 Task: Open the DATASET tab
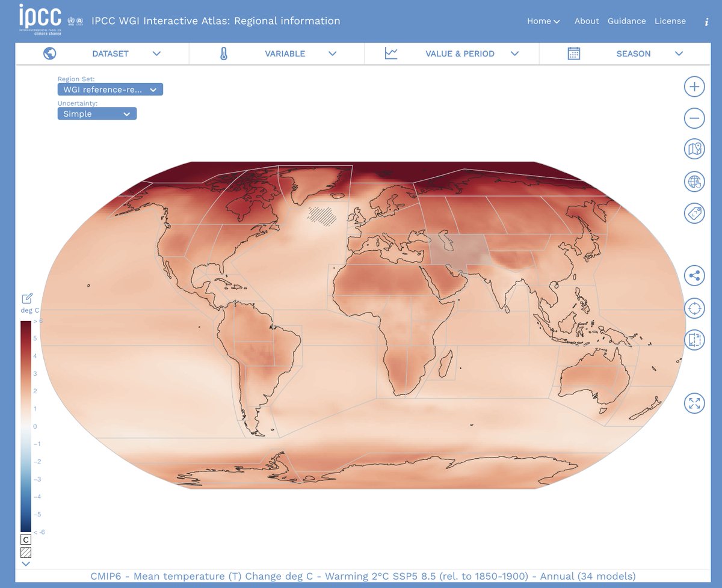[110, 54]
